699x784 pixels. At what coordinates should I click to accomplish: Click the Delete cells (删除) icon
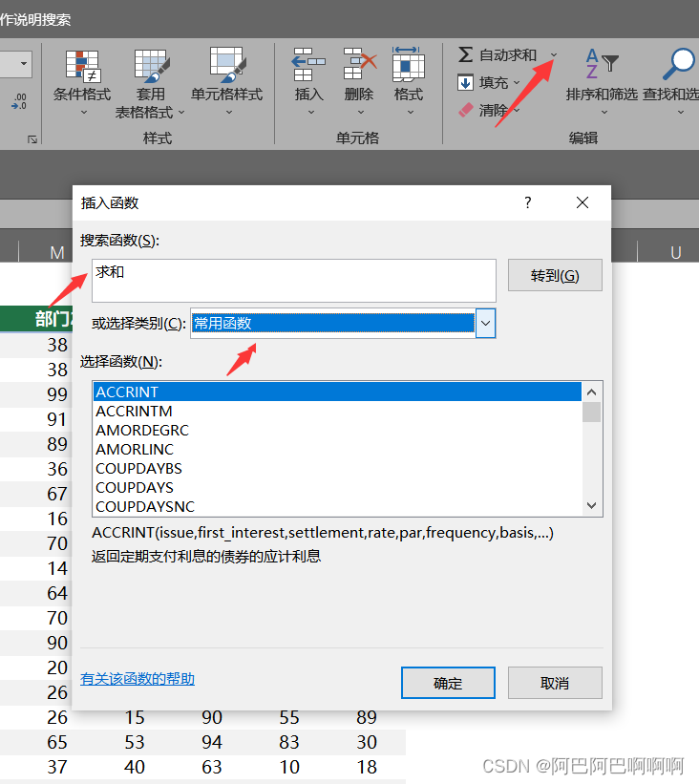[x=359, y=65]
